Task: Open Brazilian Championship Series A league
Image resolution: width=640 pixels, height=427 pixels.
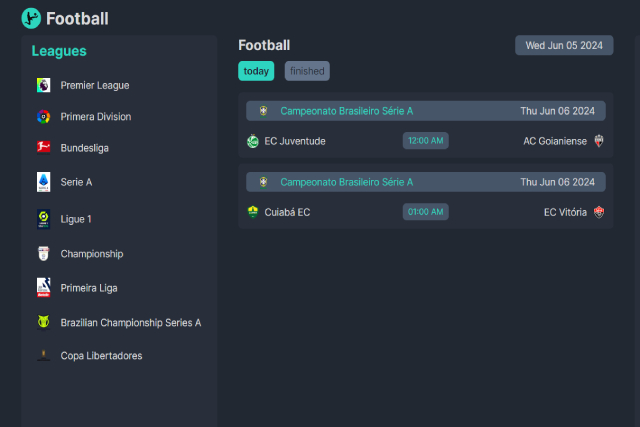Action: click(x=130, y=322)
